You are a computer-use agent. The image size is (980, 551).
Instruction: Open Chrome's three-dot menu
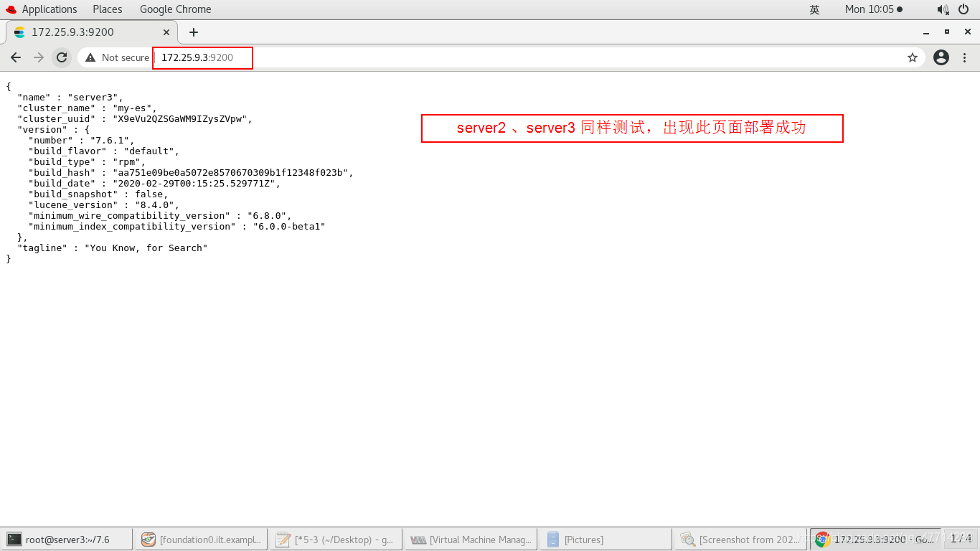[x=966, y=57]
